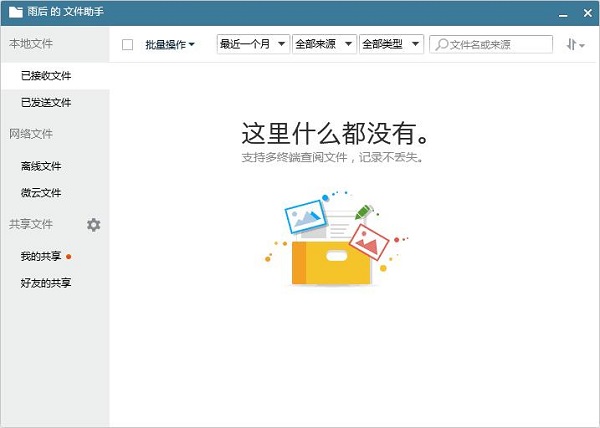Select 已接收文件 in the sidebar
The height and width of the screenshot is (428, 600).
(x=46, y=76)
